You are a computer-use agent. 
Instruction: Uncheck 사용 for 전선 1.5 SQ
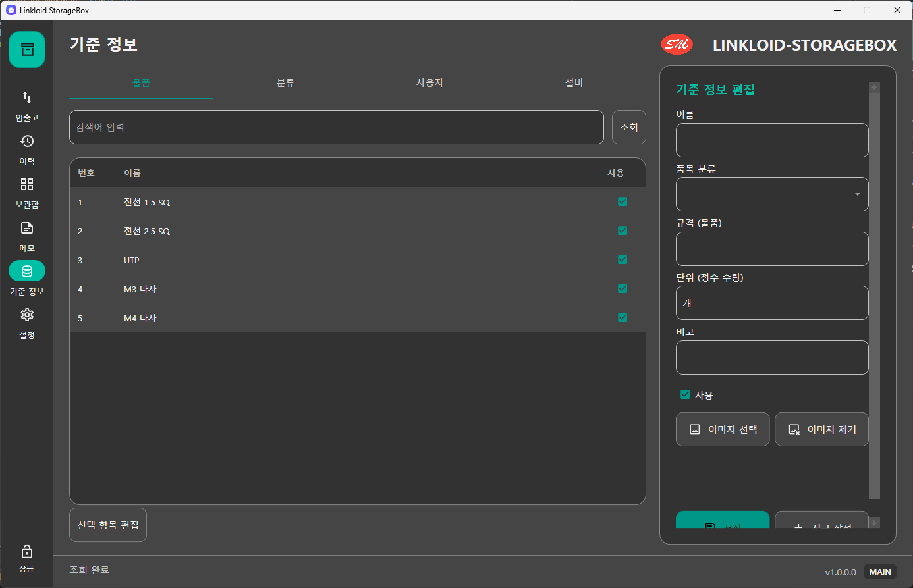click(622, 202)
